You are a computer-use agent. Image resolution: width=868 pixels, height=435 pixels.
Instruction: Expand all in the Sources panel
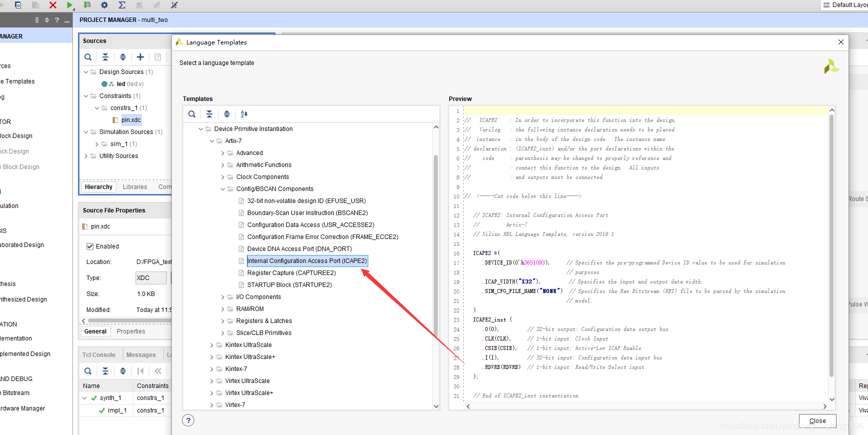pos(123,57)
